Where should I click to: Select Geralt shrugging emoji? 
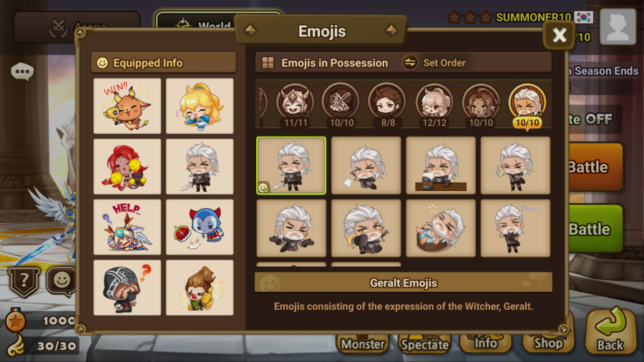[291, 228]
